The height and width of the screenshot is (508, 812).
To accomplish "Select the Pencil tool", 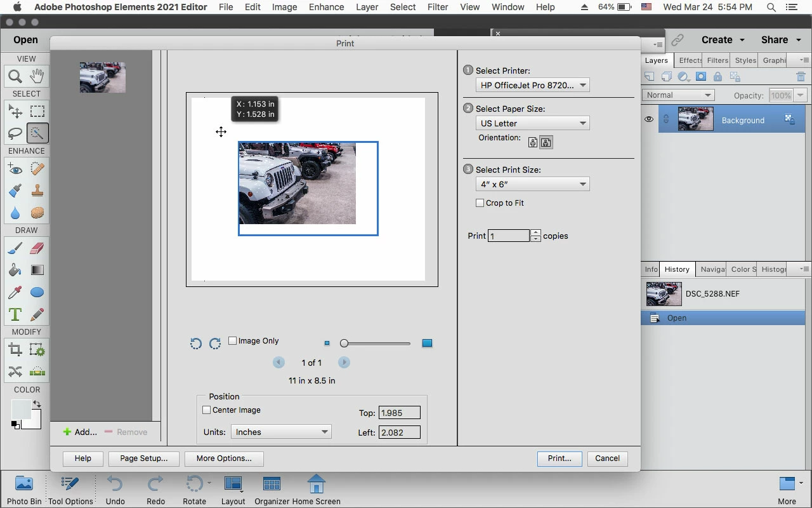I will pos(37,314).
